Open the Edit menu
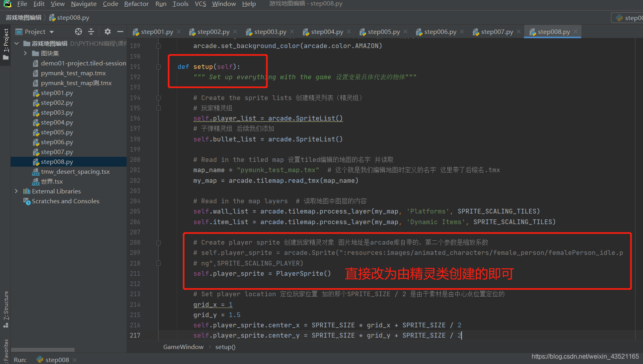This screenshot has width=643, height=364. pyautogui.click(x=39, y=4)
